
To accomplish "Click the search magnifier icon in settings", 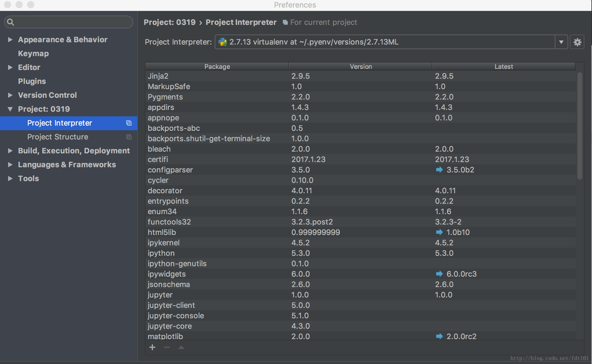I will (10, 22).
